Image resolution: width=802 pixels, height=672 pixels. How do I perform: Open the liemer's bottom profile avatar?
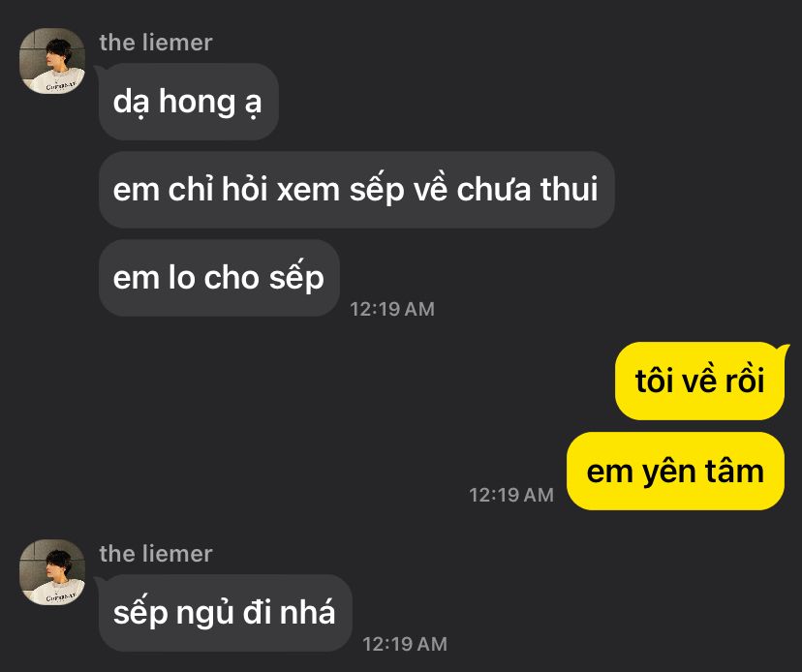pos(52,571)
